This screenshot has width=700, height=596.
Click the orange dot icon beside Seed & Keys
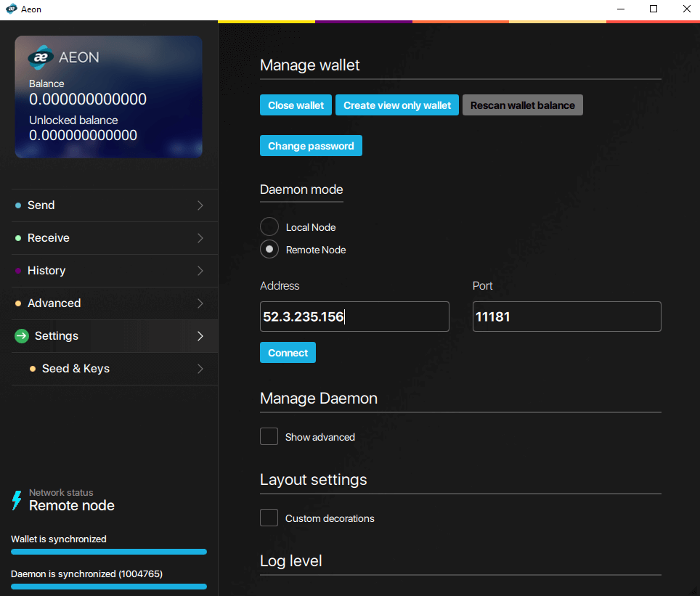point(32,369)
